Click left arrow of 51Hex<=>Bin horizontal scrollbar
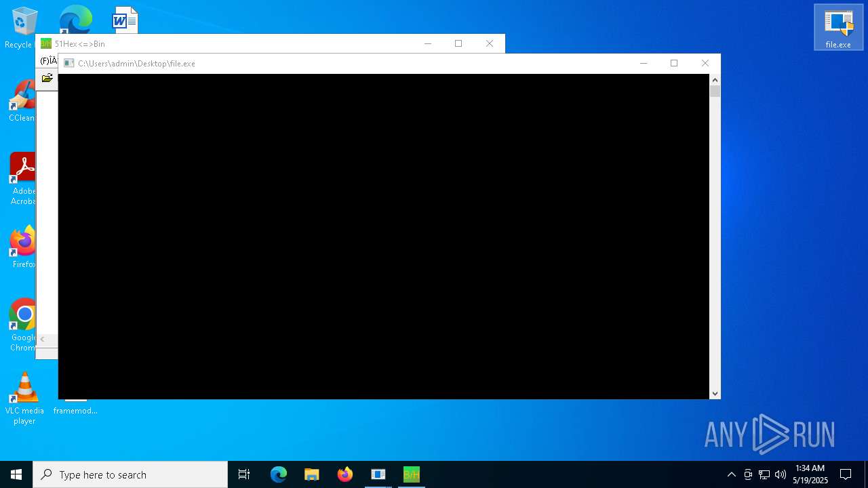The height and width of the screenshot is (488, 868). [x=42, y=339]
